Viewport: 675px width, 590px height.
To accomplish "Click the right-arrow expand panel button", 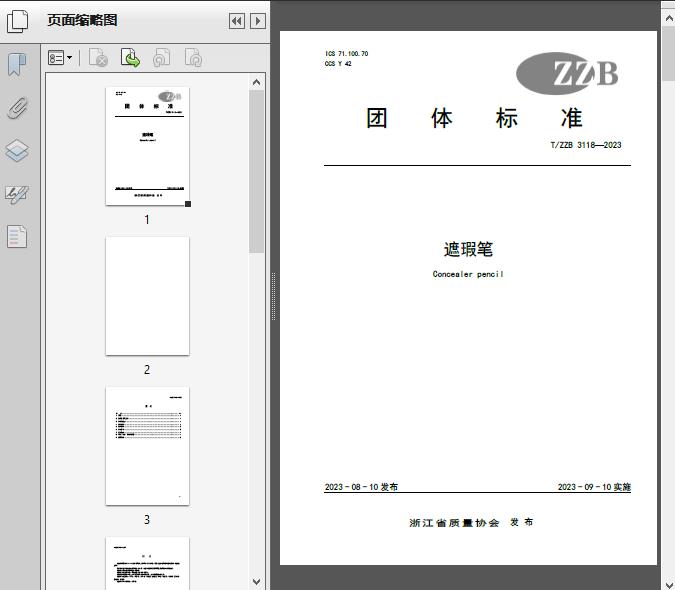I will coord(258,21).
